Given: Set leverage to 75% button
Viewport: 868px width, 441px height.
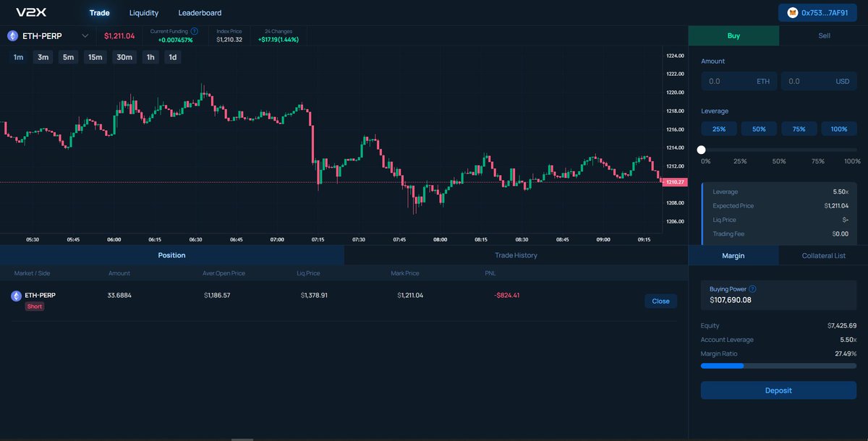Looking at the screenshot, I should 799,129.
